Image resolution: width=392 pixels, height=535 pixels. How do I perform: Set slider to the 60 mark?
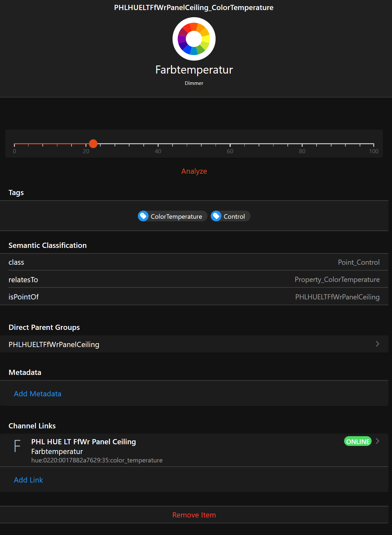(x=230, y=144)
